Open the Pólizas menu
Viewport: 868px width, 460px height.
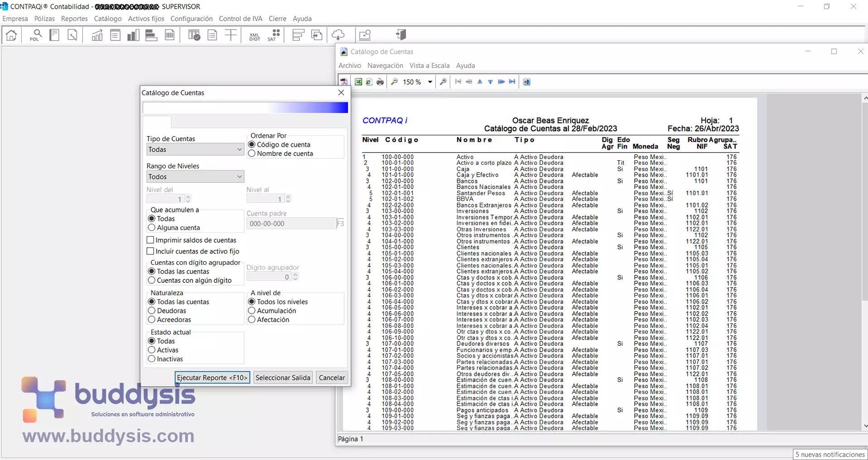tap(44, 19)
